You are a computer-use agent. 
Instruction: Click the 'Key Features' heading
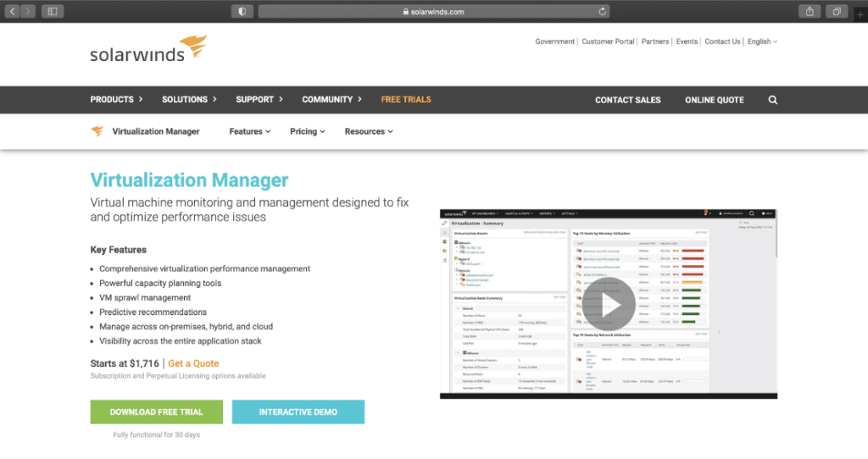click(x=119, y=250)
